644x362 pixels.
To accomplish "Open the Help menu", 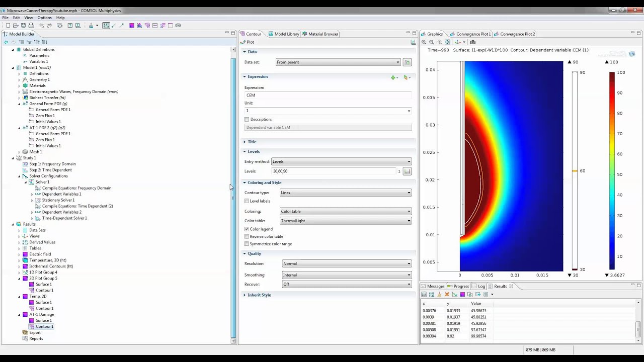I will pos(60,18).
